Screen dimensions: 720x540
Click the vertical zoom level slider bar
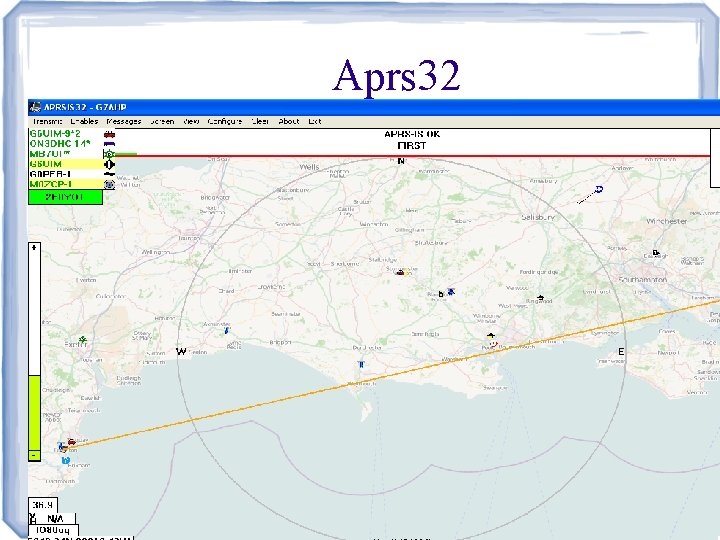pyautogui.click(x=34, y=352)
